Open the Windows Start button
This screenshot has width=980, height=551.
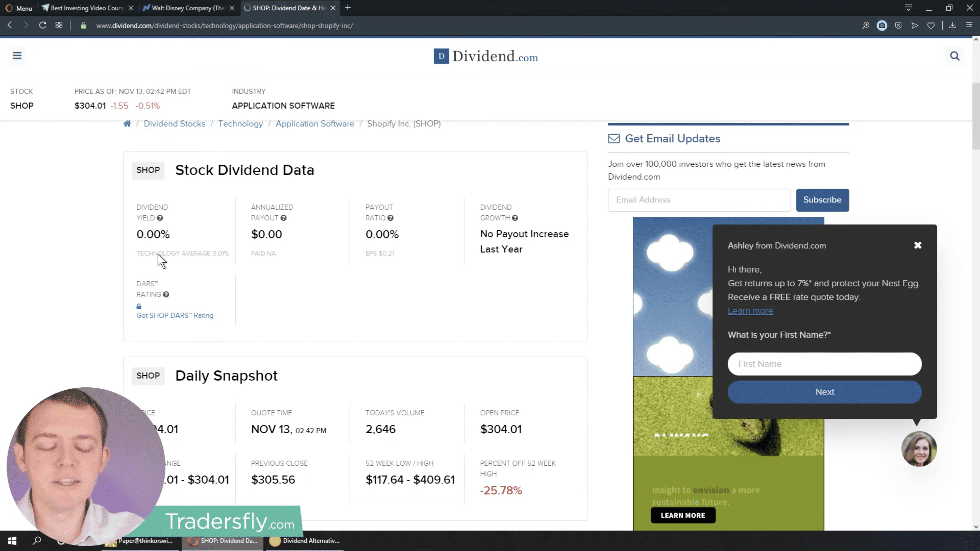12,541
